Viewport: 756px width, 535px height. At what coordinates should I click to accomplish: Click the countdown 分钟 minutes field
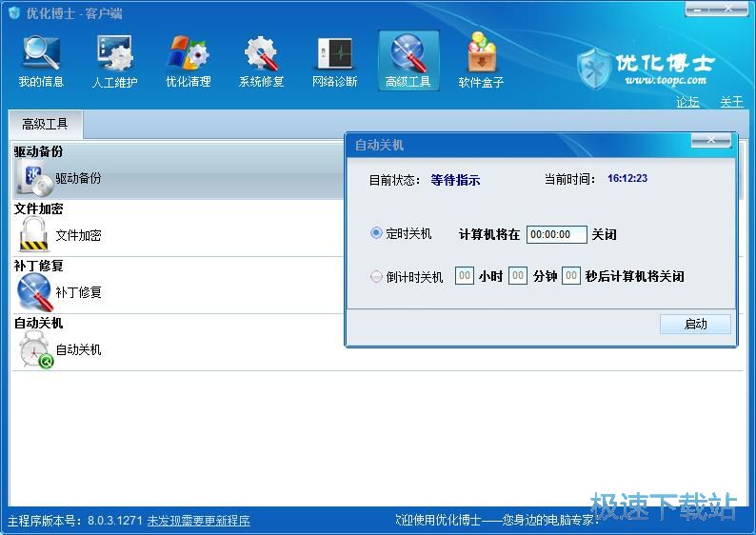[518, 276]
